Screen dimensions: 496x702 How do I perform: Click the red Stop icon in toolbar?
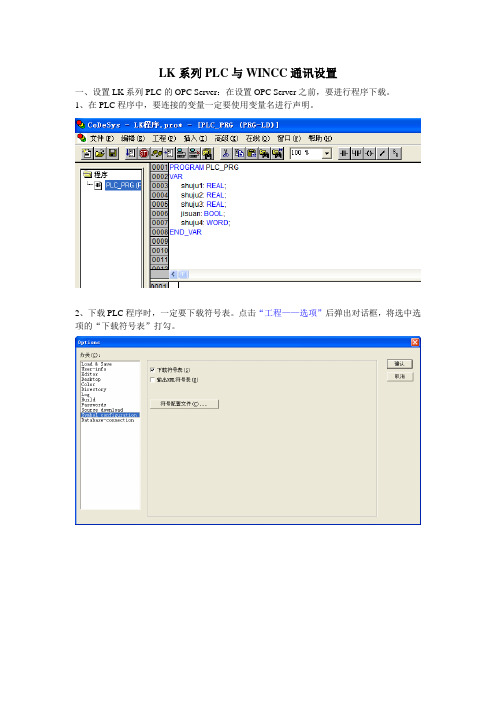point(144,154)
